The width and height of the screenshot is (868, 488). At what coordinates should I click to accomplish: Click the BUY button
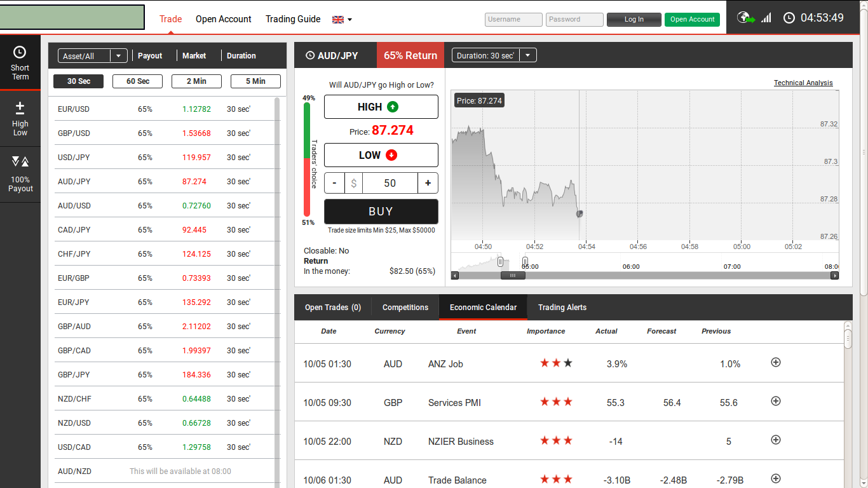point(381,212)
